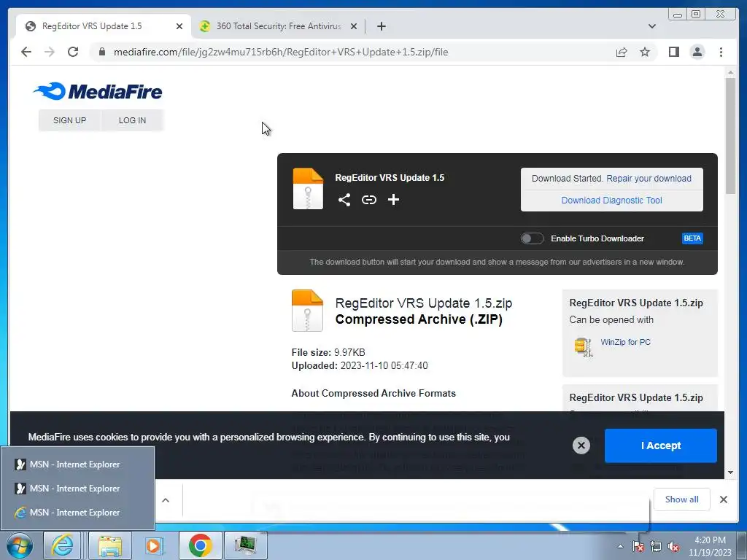
Task: Bookmark this page with star icon
Action: pos(645,52)
